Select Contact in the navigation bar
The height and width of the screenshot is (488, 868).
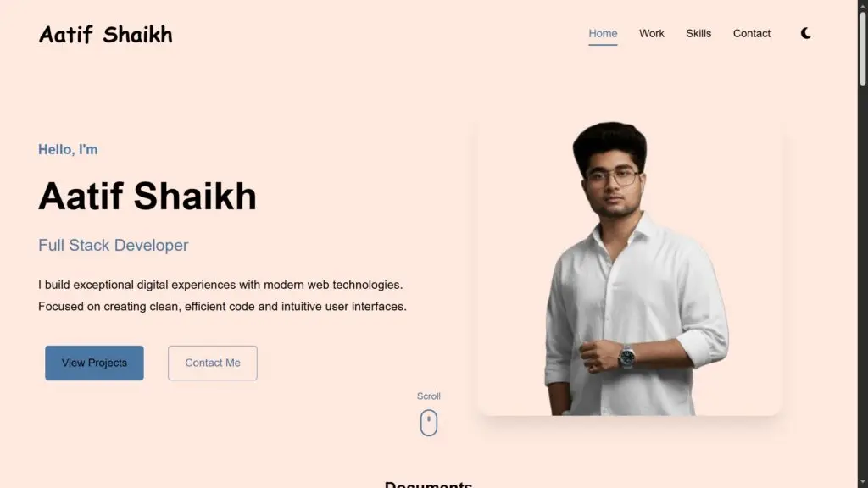point(751,33)
